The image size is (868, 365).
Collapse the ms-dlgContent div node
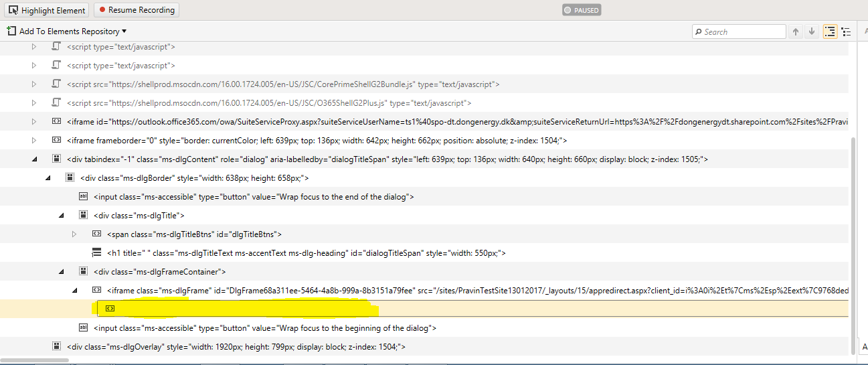[x=34, y=159]
